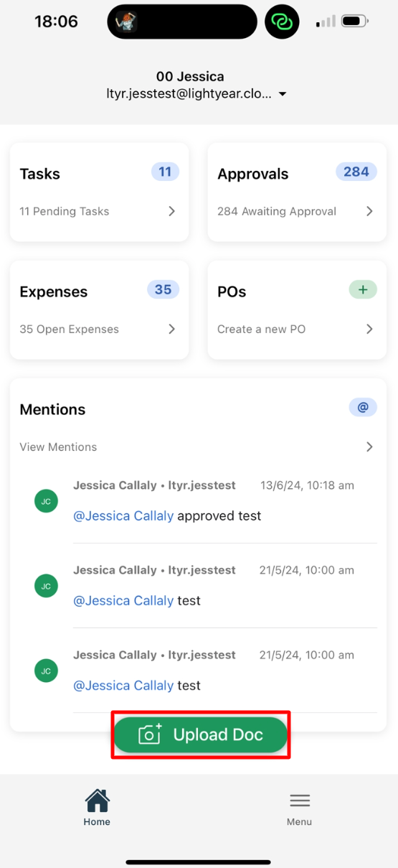Tap the camera icon on Upload Doc
398x868 pixels.
click(150, 734)
